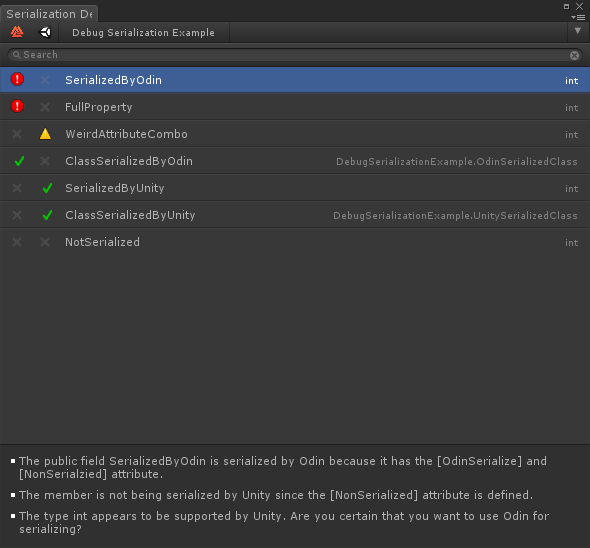Click the int type label on NotSerialized row
The image size is (590, 548).
click(571, 243)
